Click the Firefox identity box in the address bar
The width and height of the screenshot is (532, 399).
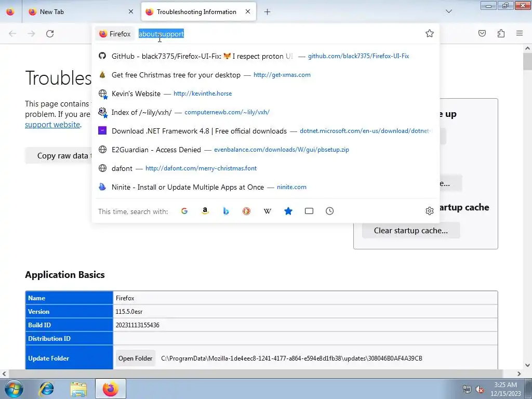(x=115, y=34)
